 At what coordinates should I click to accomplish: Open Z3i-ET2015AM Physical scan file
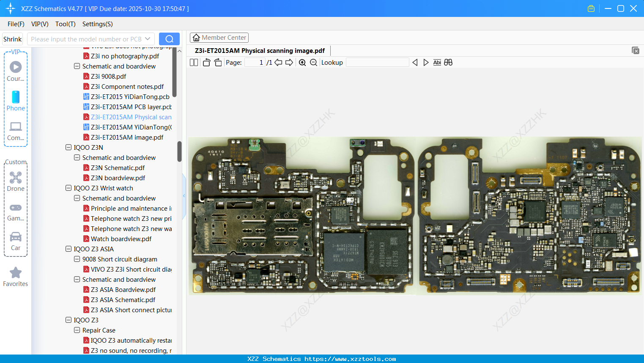point(128,117)
